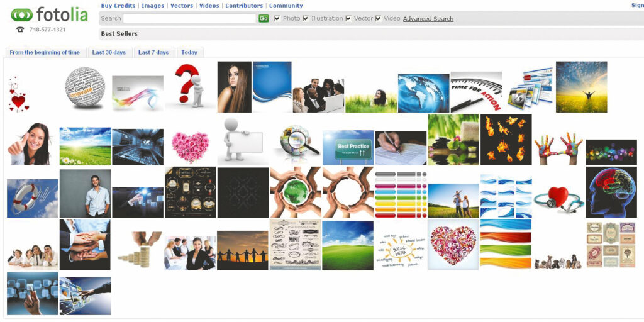This screenshot has width=644, height=322.
Task: Open the Buy Credits menu
Action: point(118,6)
